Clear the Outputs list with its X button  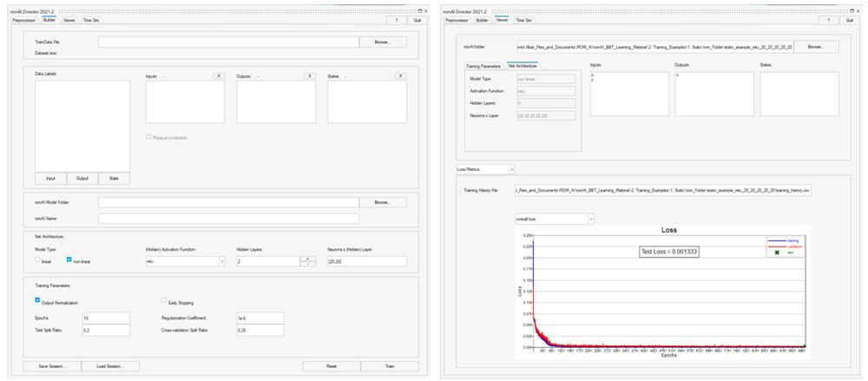[x=309, y=76]
